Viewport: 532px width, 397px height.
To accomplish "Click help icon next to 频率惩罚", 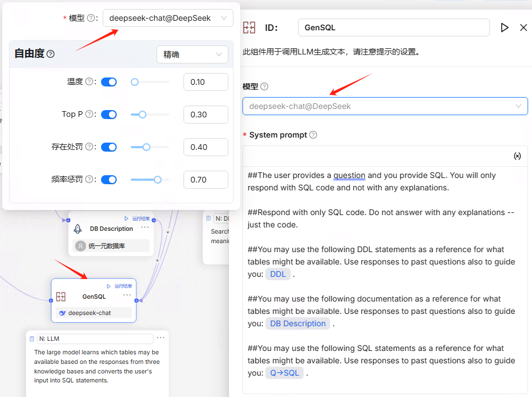I will [x=89, y=179].
